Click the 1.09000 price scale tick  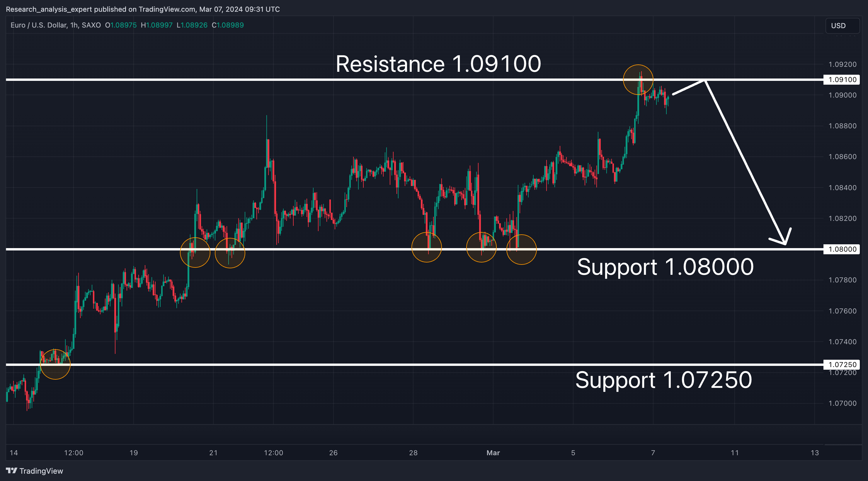(842, 95)
